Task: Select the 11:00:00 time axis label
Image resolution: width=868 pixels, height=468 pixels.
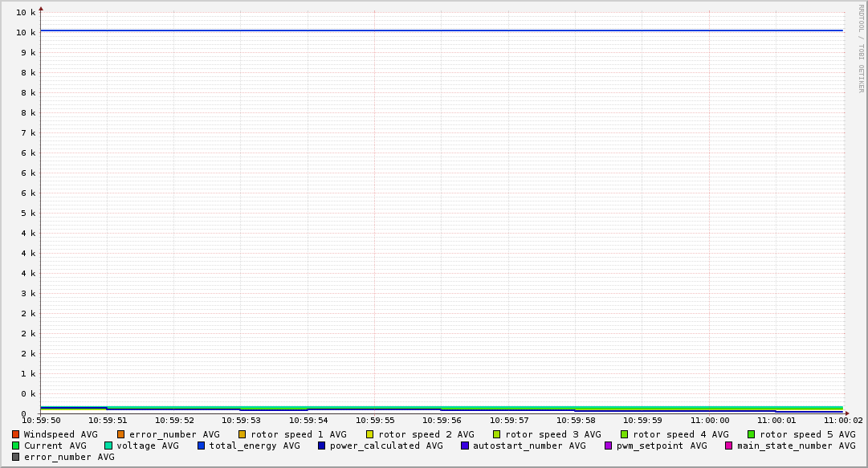Action: click(709, 420)
